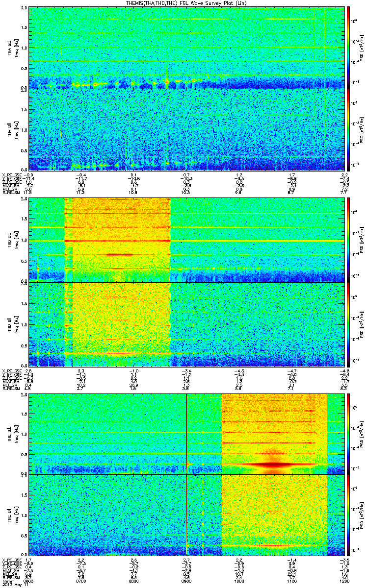Click the red 0.65 Hz band in THD B⊥
368x588 pixels.
click(x=120, y=255)
